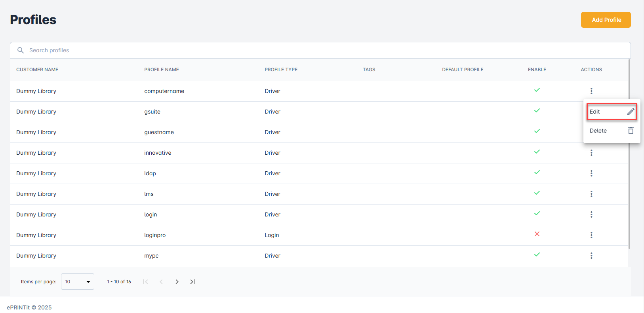The height and width of the screenshot is (313, 644).
Task: Sort by the Profile Type column header
Action: 281,70
